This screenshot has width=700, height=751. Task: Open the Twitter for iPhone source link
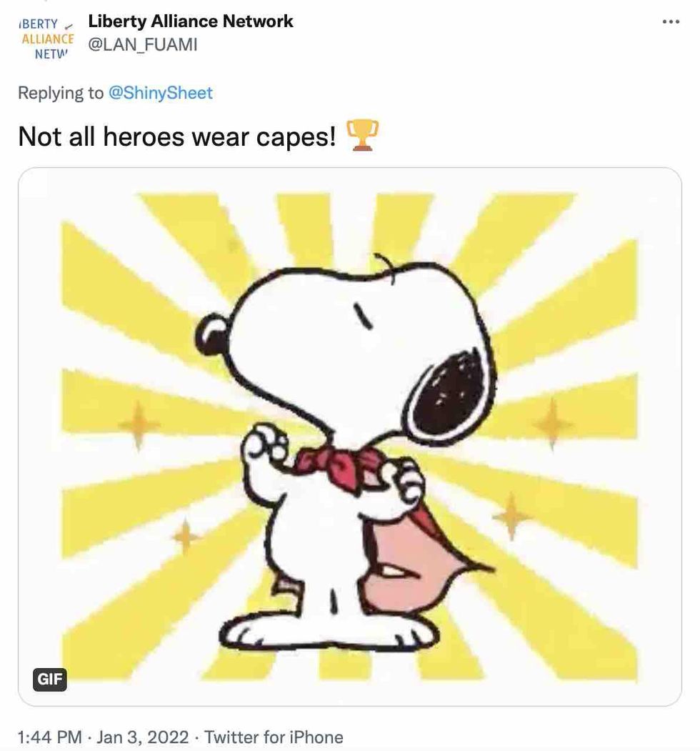click(274, 737)
